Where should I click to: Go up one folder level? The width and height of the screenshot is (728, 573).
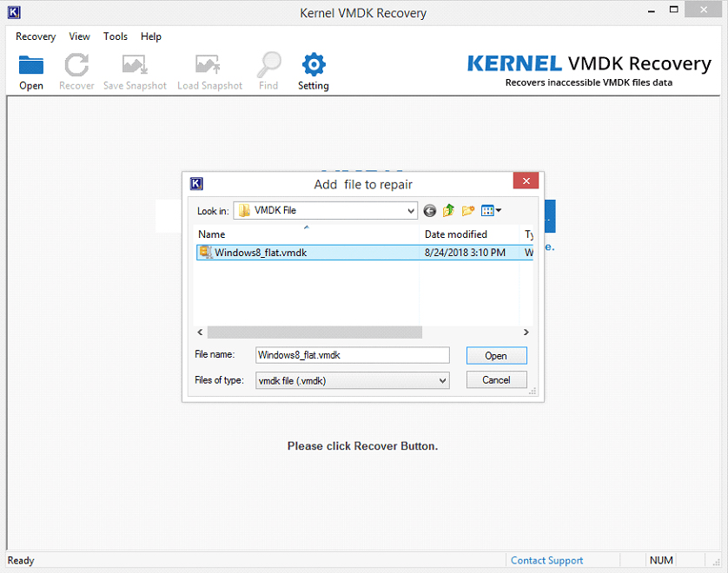448,211
